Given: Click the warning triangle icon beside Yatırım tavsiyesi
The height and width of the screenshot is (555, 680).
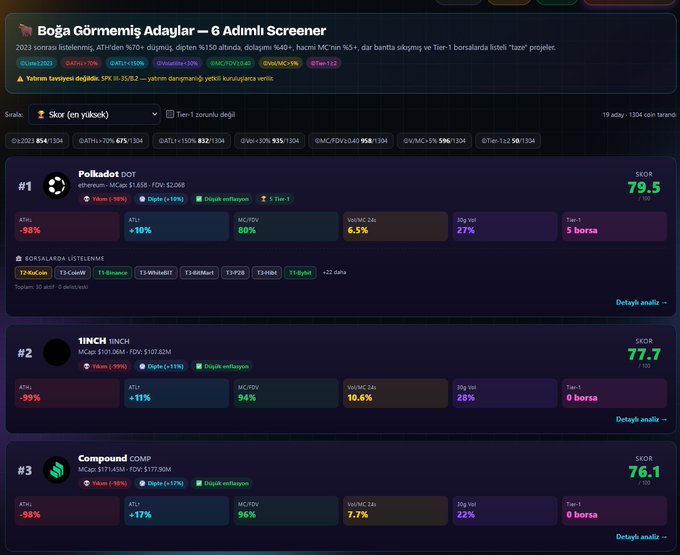Looking at the screenshot, I should pyautogui.click(x=20, y=78).
